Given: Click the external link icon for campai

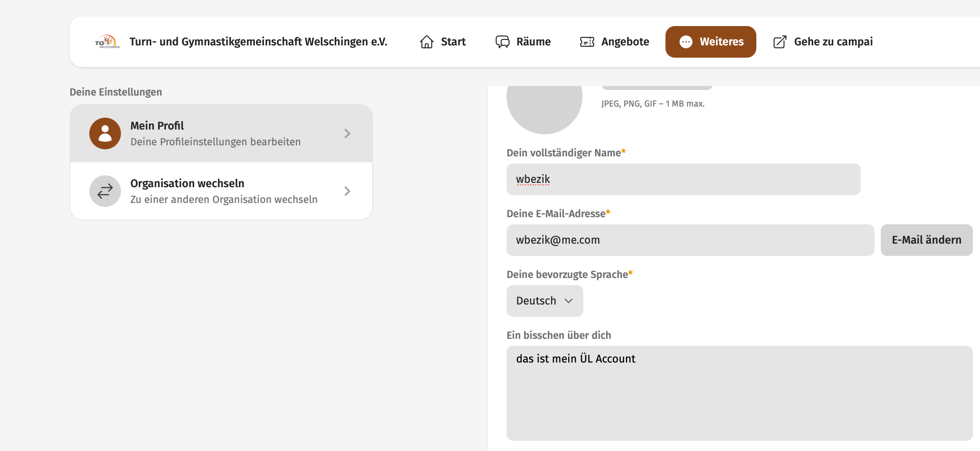Looking at the screenshot, I should click(780, 41).
